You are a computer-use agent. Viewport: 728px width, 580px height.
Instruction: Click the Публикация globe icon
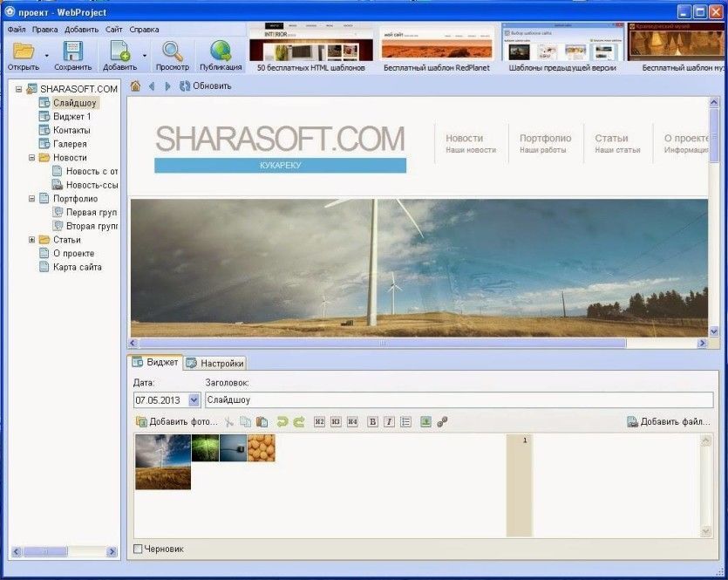(221, 51)
